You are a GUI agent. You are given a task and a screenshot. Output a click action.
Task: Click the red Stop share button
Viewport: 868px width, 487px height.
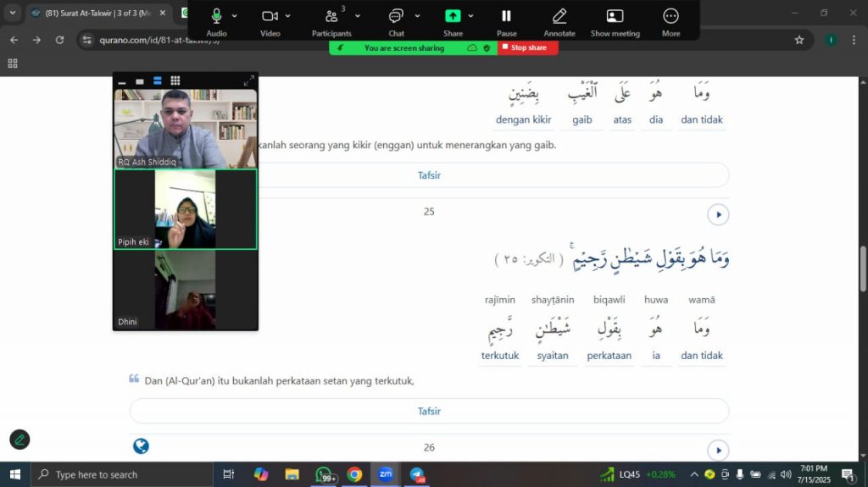528,48
